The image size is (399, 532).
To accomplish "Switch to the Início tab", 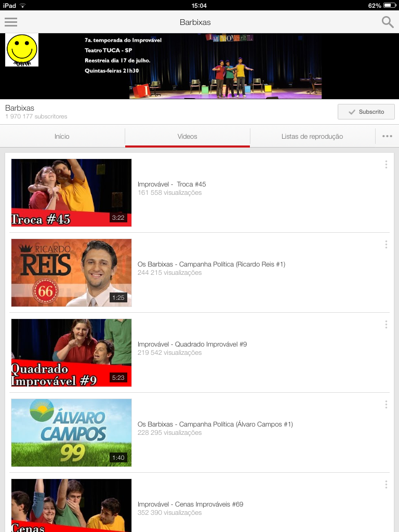I will (x=62, y=137).
